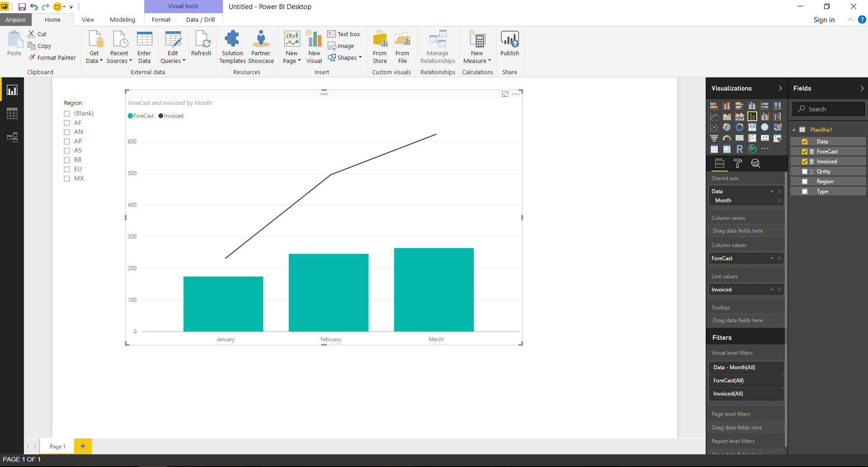This screenshot has height=467, width=868.
Task: Click Enter Data
Action: 144,48
